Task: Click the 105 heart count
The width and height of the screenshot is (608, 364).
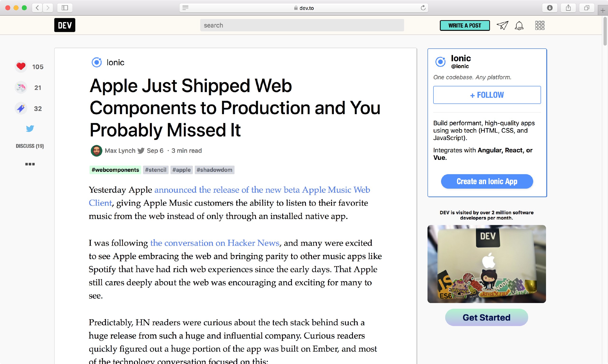Action: tap(38, 67)
